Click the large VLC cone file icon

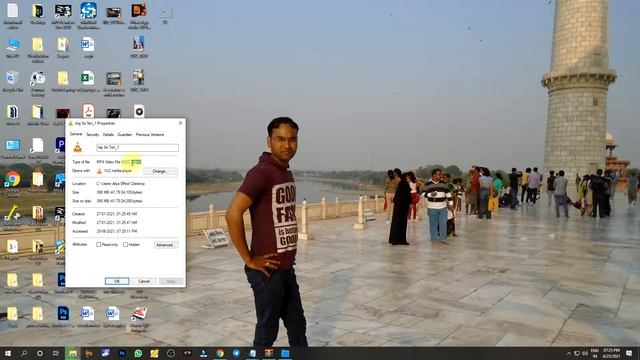pos(78,147)
